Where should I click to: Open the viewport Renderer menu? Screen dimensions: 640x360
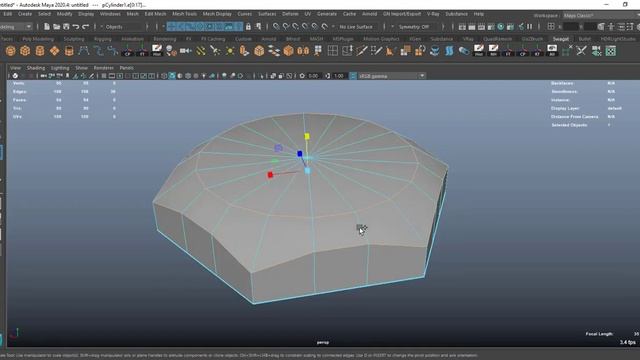tap(104, 68)
